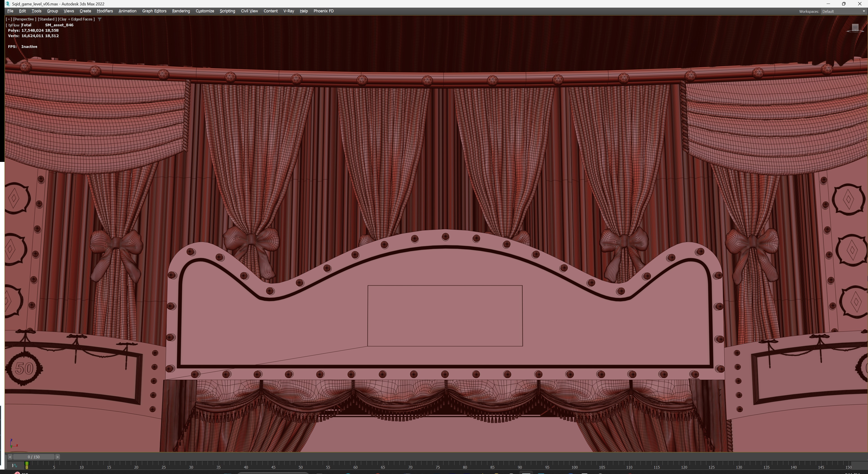Step time slider back with left arrow
Viewport: 868px width, 474px height.
coord(10,457)
